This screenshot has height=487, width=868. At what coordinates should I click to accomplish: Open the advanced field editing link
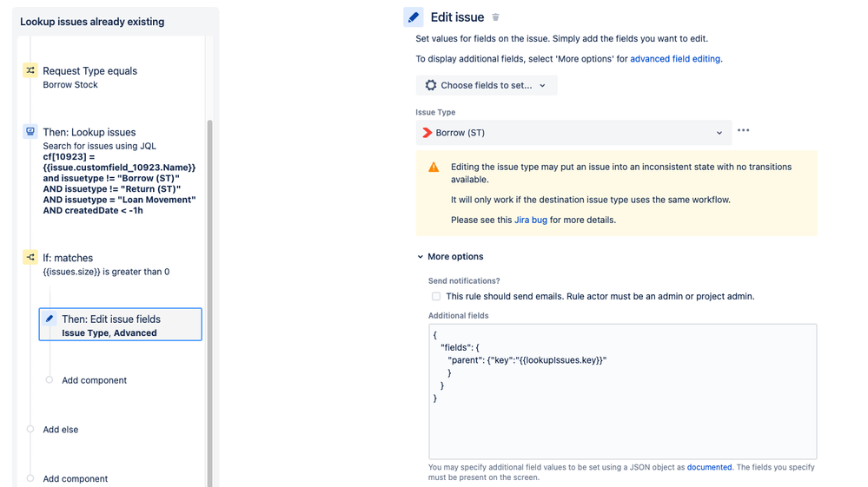pos(675,58)
